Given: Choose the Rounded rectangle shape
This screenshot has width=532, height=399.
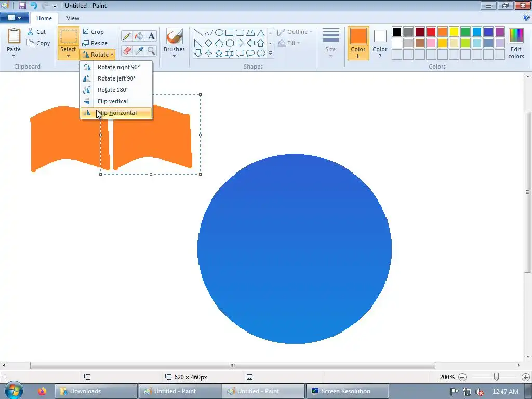Looking at the screenshot, I should tap(240, 33).
